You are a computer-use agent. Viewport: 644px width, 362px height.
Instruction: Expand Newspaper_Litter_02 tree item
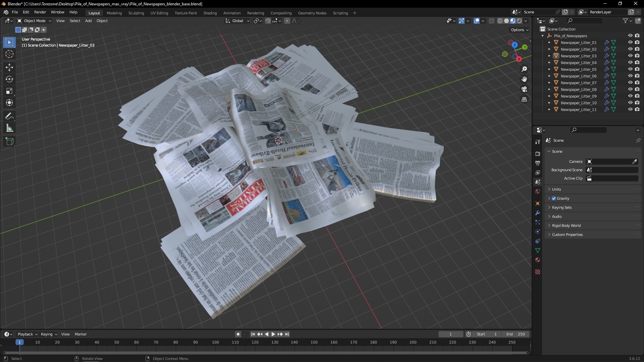549,49
